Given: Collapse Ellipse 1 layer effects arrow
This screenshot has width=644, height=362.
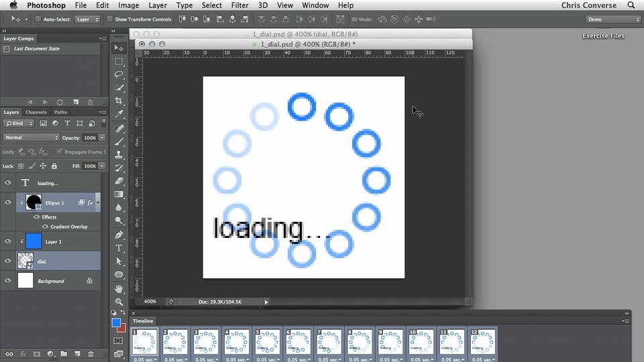Looking at the screenshot, I should pos(98,202).
